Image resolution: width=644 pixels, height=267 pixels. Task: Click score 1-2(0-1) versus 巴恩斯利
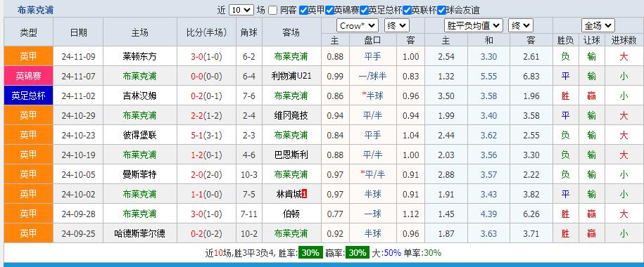tap(206, 155)
